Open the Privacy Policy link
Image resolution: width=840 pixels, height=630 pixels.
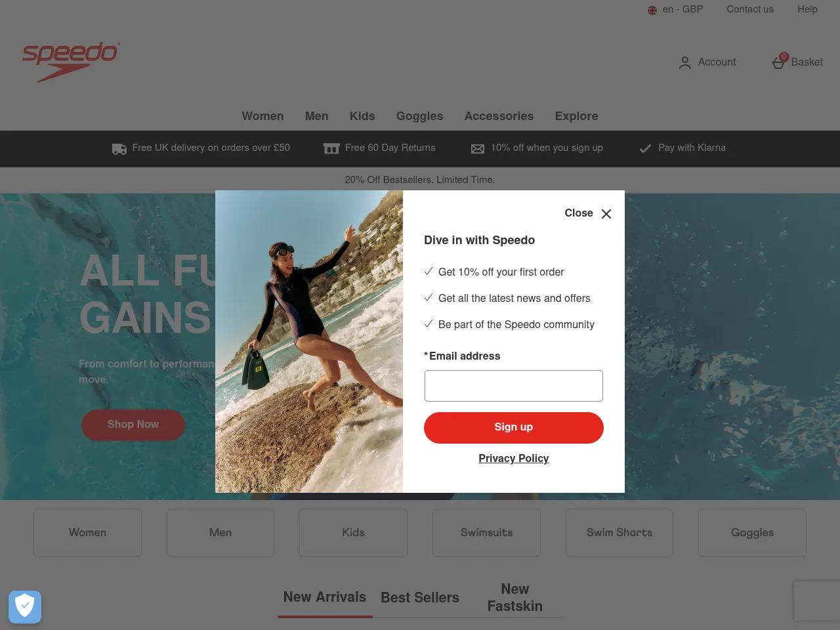coord(514,459)
